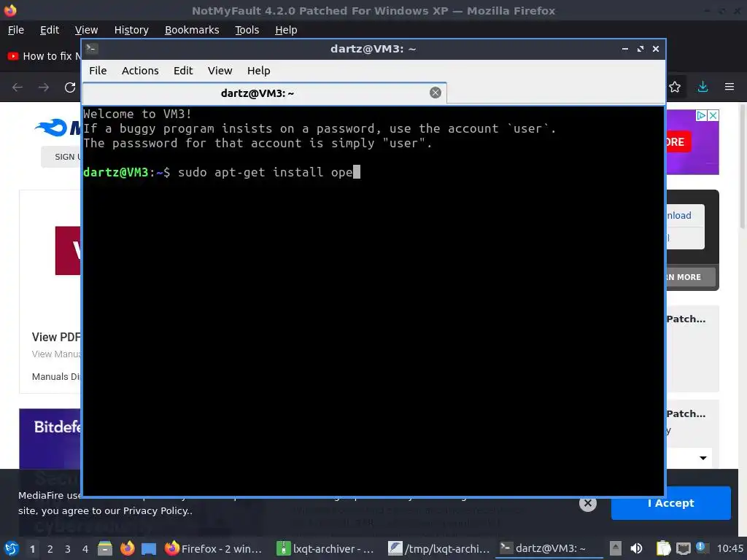
Task: Open the terminal's View menu
Action: click(x=220, y=71)
